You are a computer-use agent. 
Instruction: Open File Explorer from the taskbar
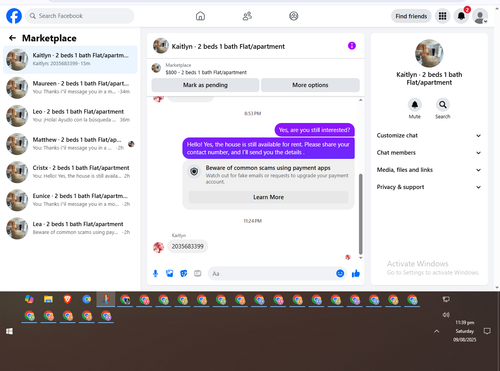(48, 299)
